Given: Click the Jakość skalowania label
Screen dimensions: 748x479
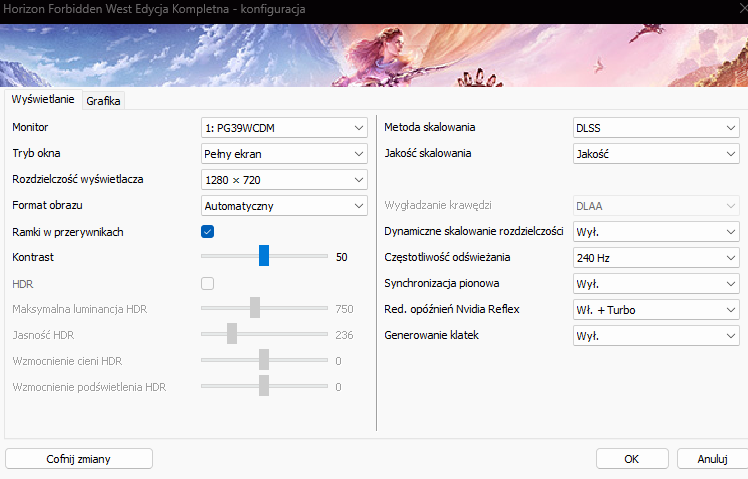Looking at the screenshot, I should coord(428,153).
